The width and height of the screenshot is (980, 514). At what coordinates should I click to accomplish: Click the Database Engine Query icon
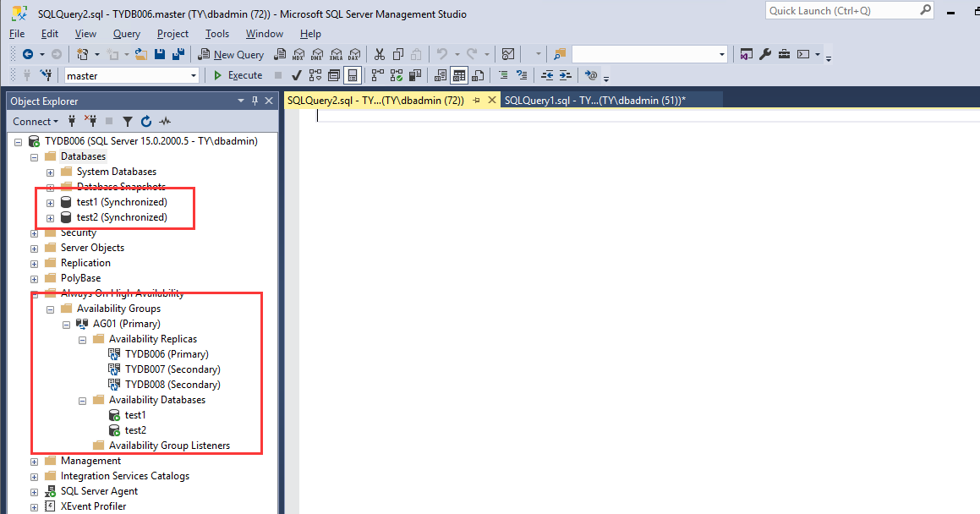pos(280,54)
